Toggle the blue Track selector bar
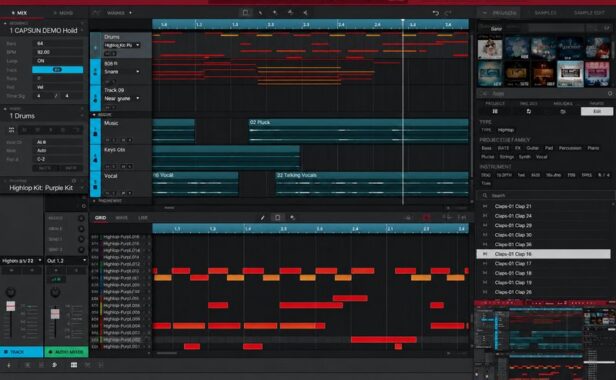616x380 pixels. 57,70
